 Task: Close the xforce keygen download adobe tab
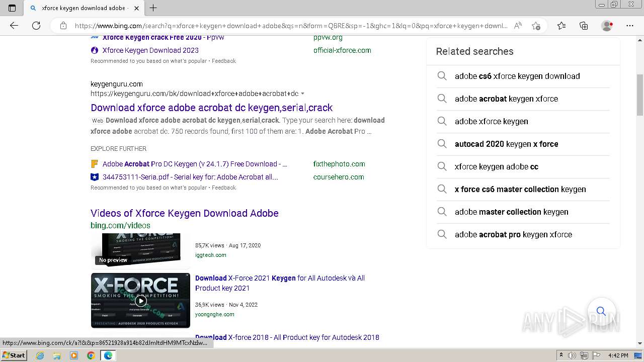coord(136,8)
